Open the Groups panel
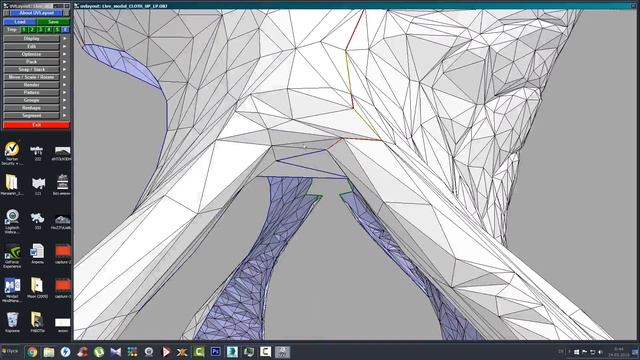 pyautogui.click(x=31, y=100)
